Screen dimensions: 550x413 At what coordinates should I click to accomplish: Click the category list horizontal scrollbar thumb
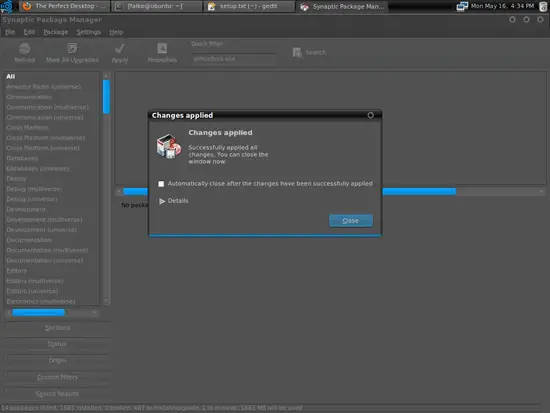[x=39, y=312]
